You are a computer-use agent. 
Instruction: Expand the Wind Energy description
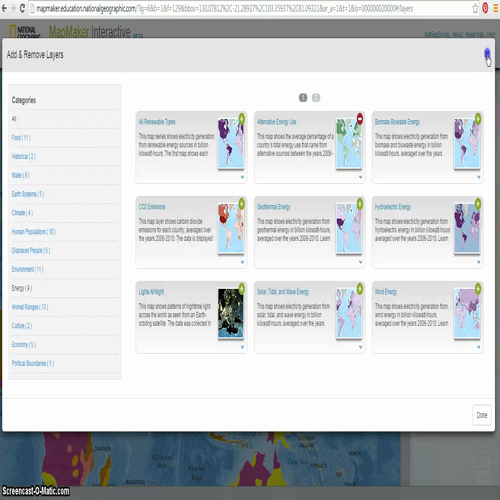478,347
